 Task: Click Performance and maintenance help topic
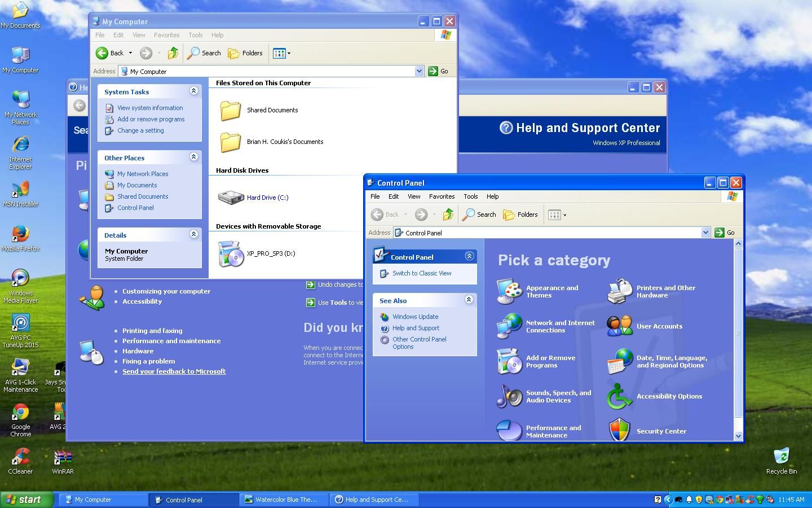(x=171, y=341)
